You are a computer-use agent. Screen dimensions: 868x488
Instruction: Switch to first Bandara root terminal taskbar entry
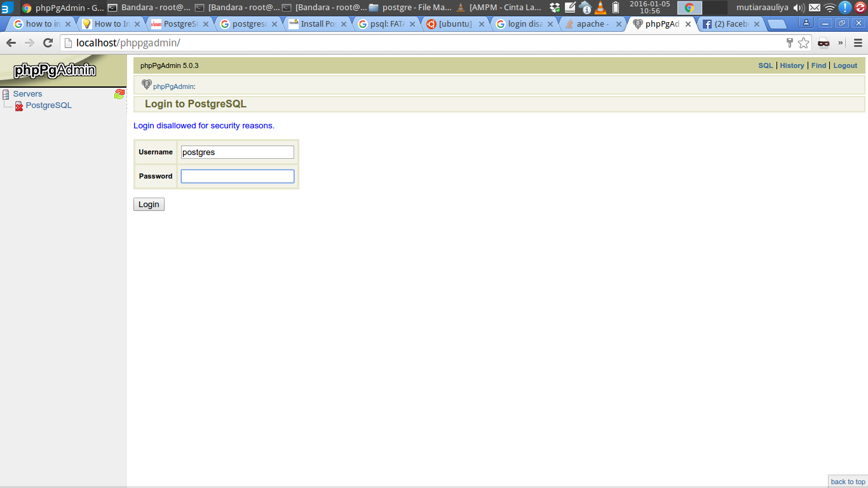point(149,8)
